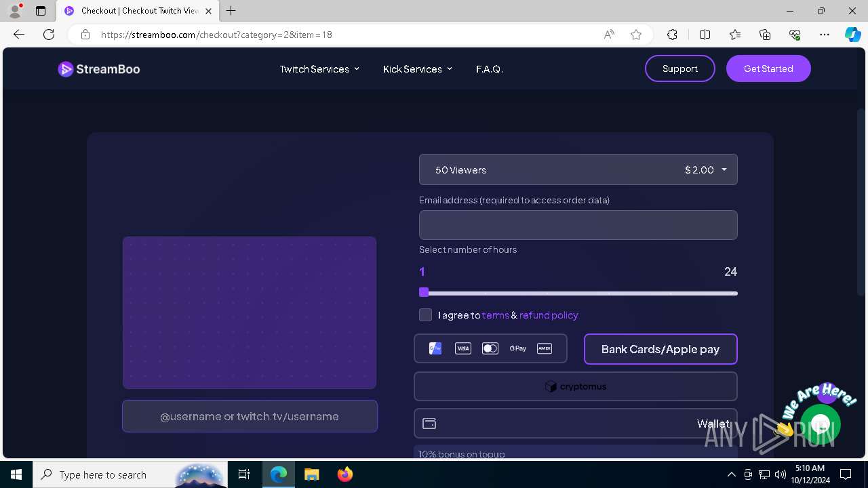Show hidden system tray icons

pos(731,474)
